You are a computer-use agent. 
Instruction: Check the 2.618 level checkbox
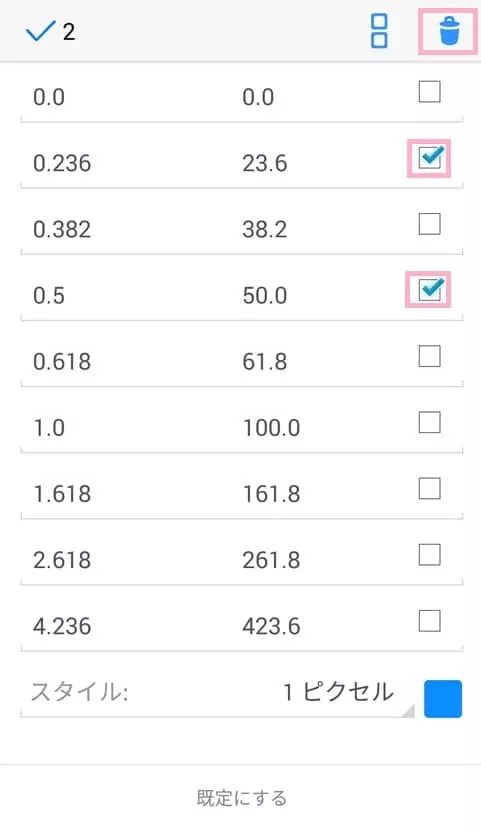430,555
